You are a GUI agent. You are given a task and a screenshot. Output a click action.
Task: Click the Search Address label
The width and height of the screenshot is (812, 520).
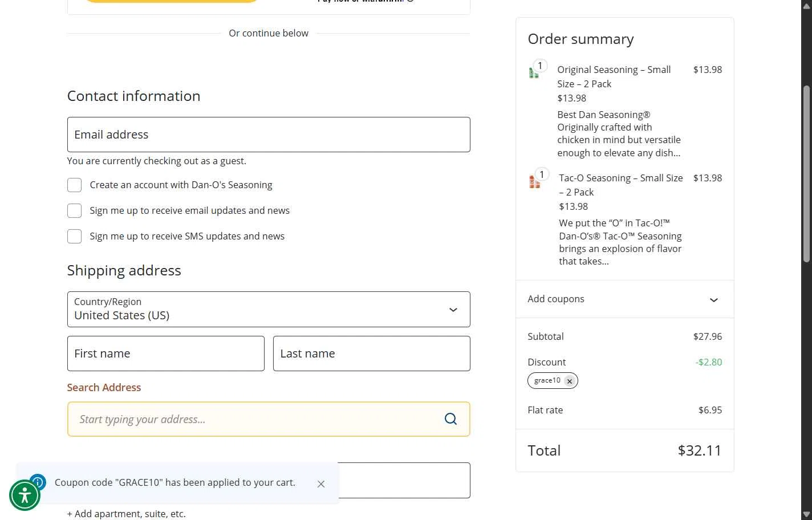(104, 387)
